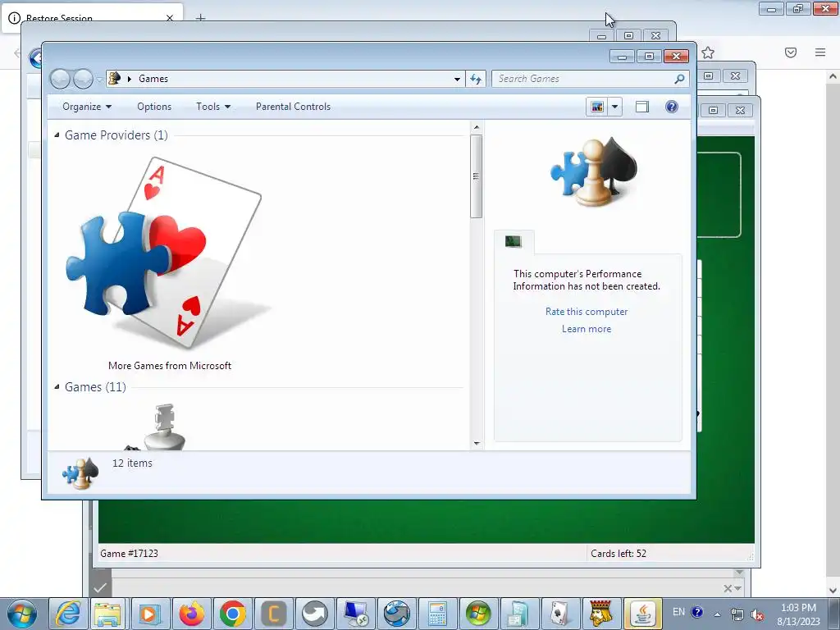Click the scrollbar thumb in Games list
The image size is (840, 630).
[476, 176]
